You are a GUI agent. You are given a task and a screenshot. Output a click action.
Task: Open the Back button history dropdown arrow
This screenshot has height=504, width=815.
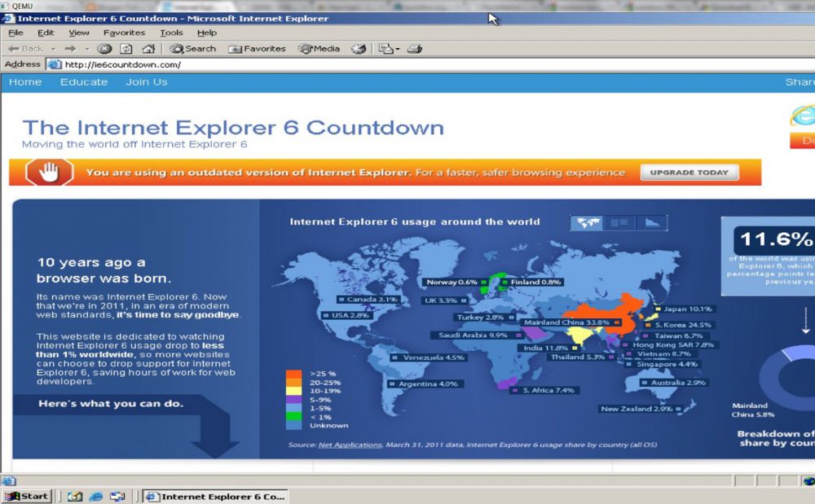click(x=53, y=49)
